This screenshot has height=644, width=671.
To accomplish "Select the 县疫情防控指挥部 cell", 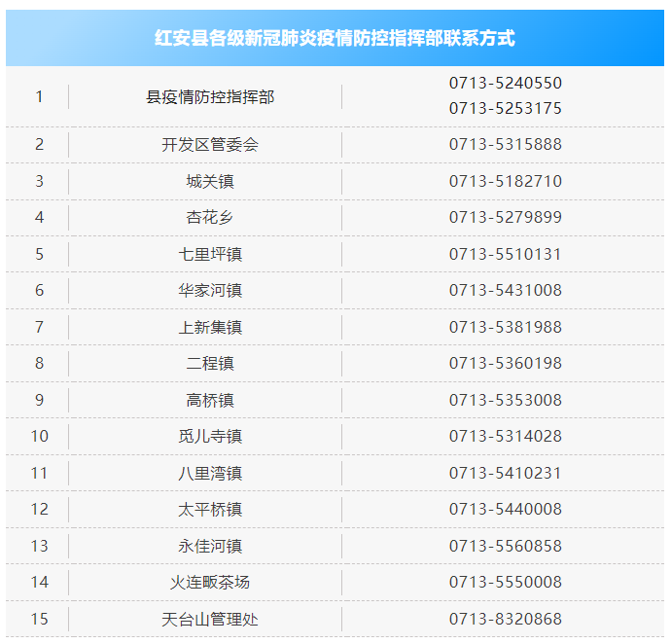I will point(210,96).
